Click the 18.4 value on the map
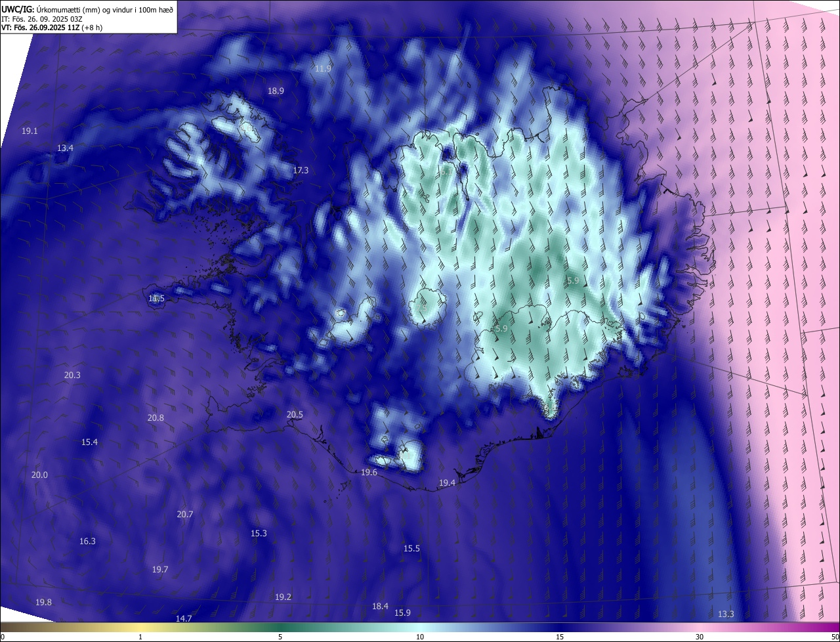Viewport: 840px width, 642px height. pos(380,607)
